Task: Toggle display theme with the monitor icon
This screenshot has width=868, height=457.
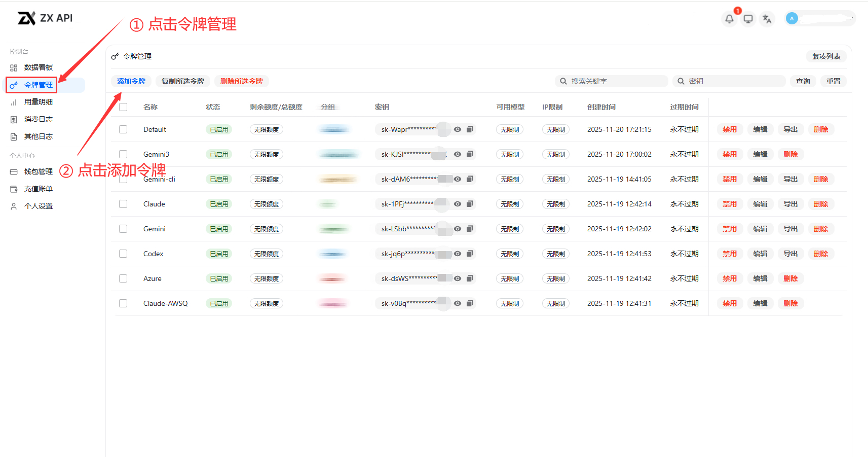Action: click(x=748, y=18)
